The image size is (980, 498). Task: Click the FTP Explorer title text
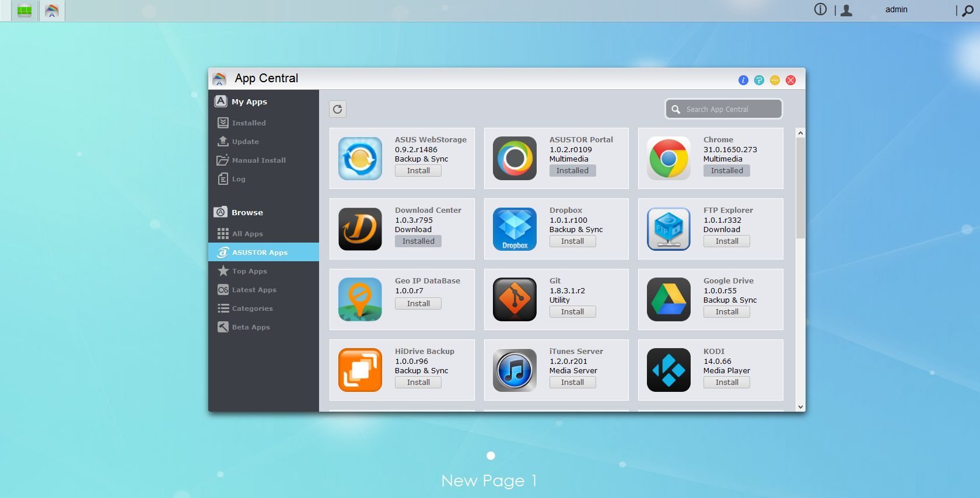coord(728,211)
